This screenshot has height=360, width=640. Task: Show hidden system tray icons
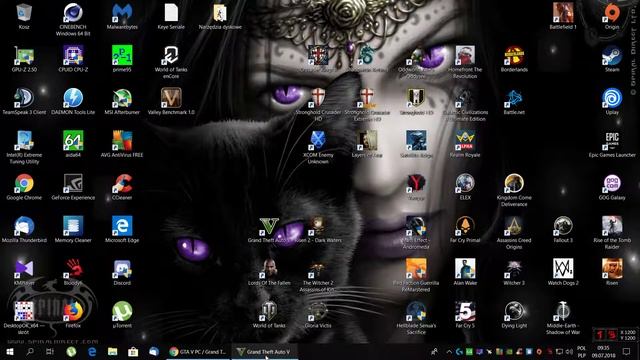click(449, 351)
